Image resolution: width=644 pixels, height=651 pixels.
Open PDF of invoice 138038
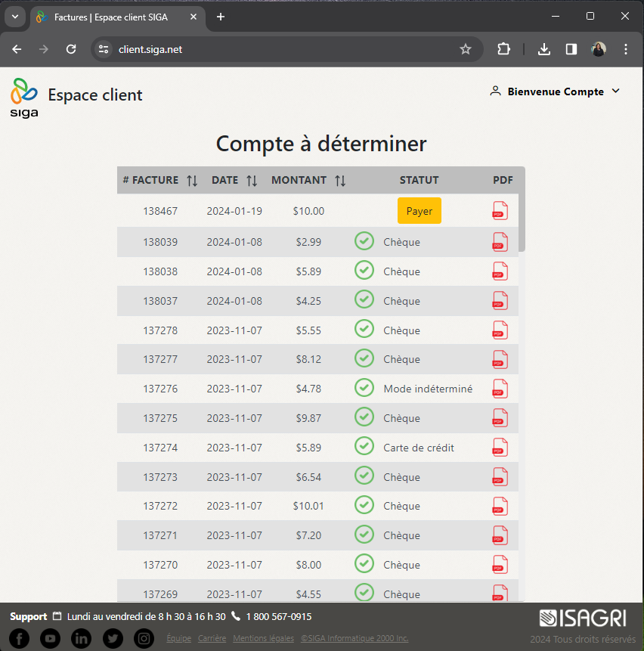coord(500,271)
